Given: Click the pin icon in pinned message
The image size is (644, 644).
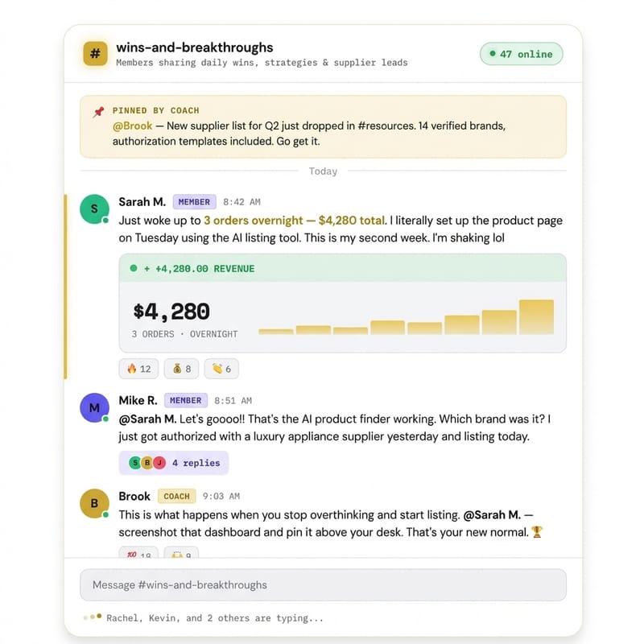Looking at the screenshot, I should point(99,111).
